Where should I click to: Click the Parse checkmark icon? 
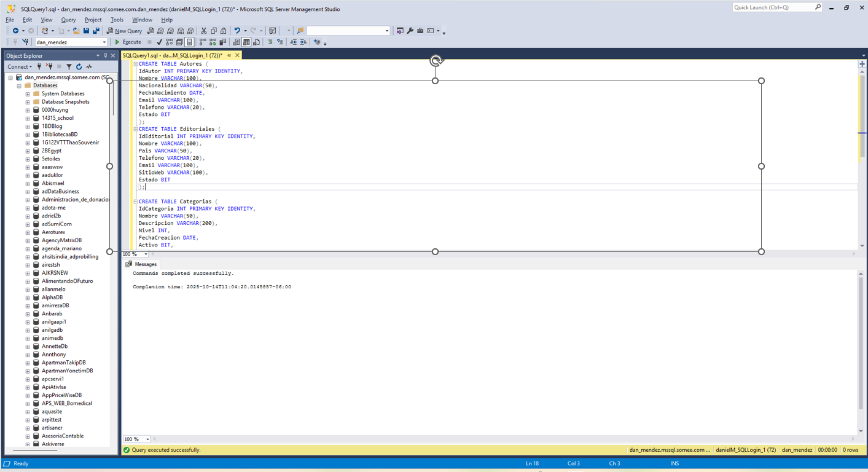click(x=159, y=42)
